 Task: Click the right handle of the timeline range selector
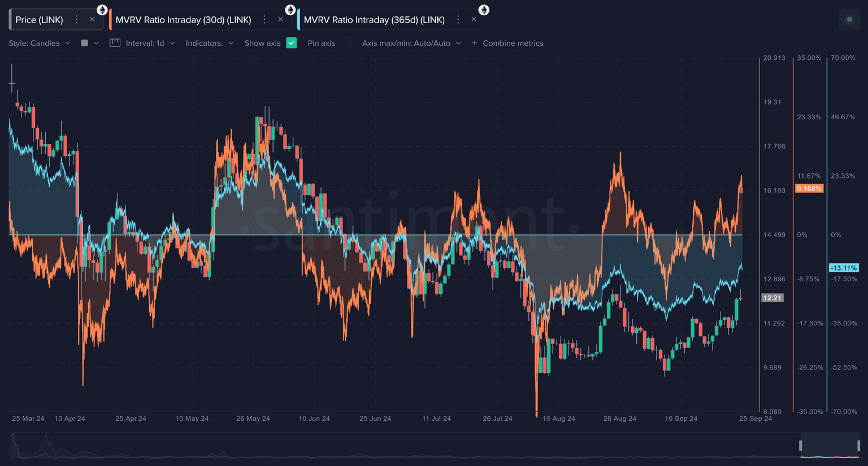click(858, 446)
